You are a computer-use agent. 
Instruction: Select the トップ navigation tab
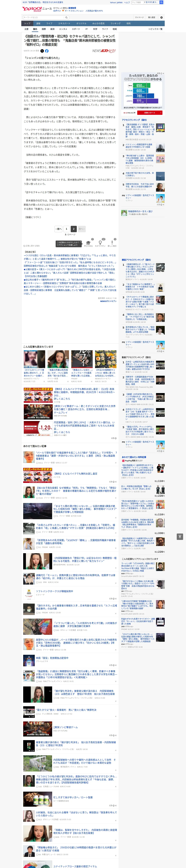tap(27, 24)
